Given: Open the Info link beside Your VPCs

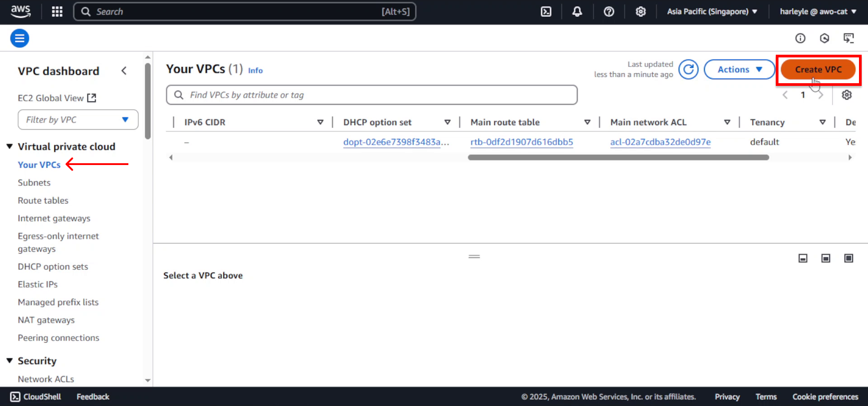Looking at the screenshot, I should point(255,71).
